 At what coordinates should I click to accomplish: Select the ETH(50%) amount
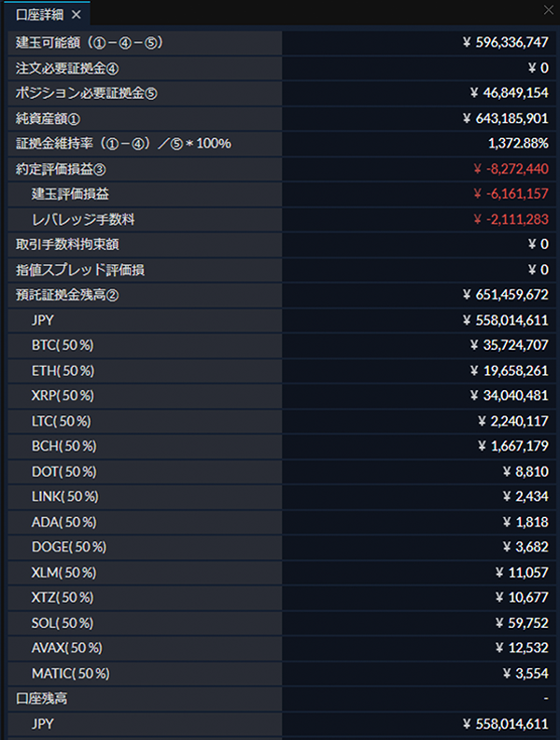coord(509,371)
